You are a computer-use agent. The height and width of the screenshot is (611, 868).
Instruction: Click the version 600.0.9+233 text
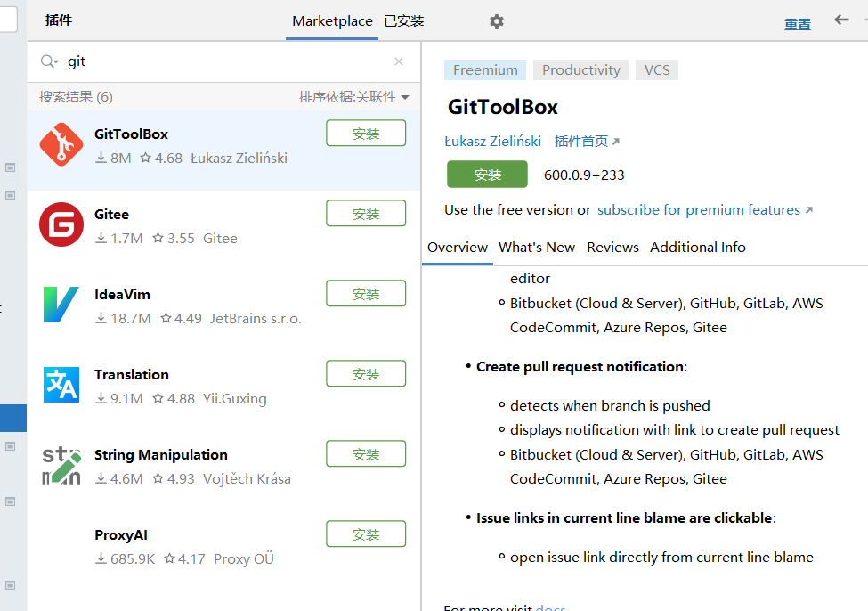pyautogui.click(x=584, y=175)
